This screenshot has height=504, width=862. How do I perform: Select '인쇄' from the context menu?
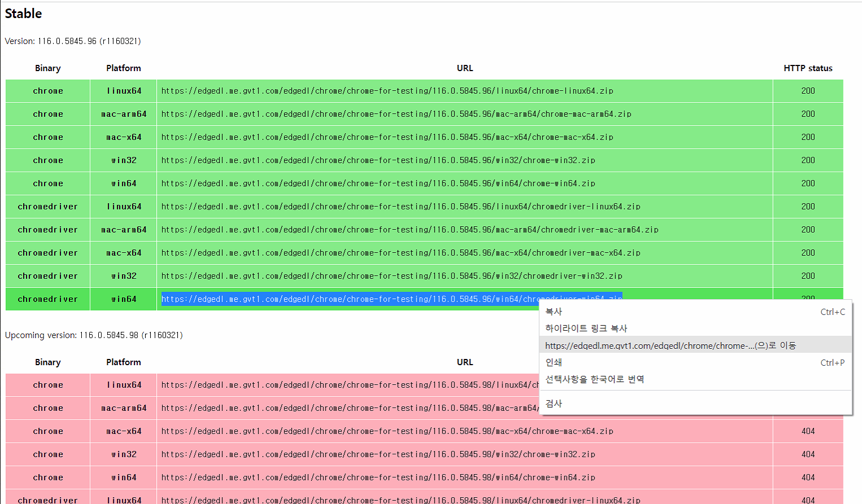(554, 362)
